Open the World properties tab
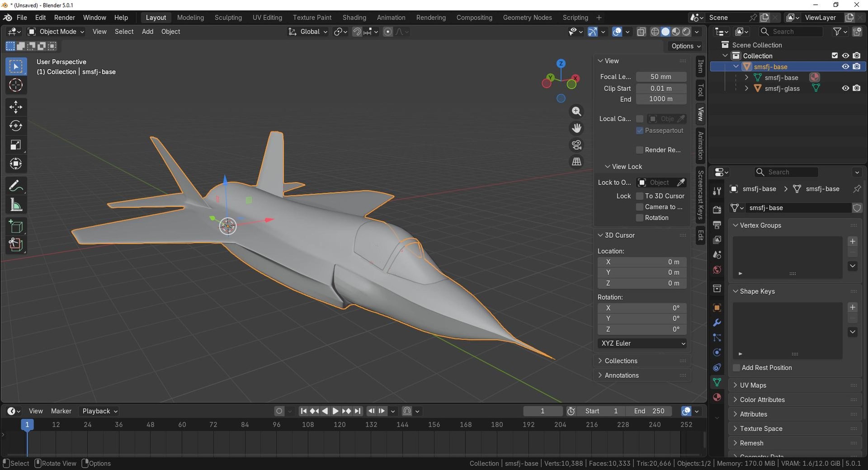 point(717,270)
